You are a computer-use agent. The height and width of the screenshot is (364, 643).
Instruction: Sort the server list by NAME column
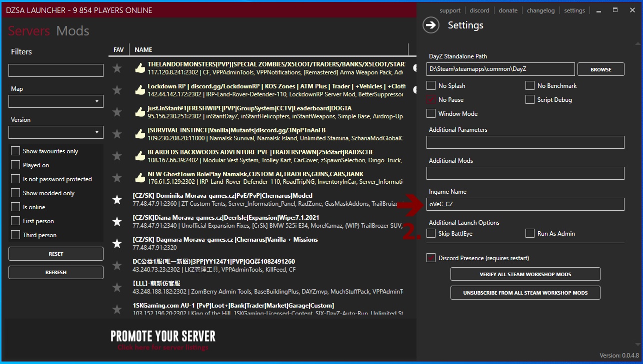click(143, 50)
